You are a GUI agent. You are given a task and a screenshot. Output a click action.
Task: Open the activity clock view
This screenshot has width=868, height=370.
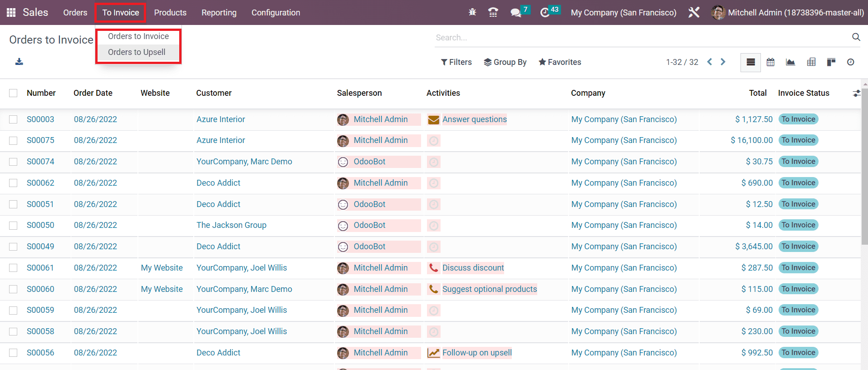[x=850, y=62]
